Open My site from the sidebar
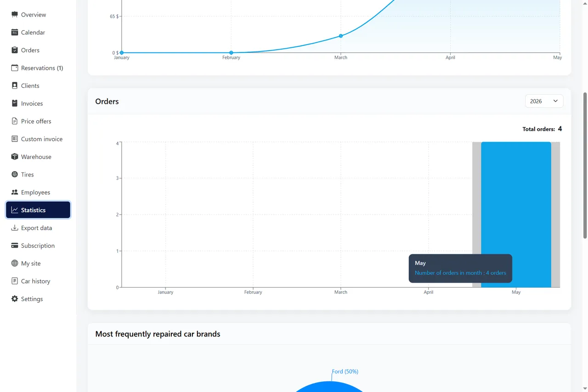The height and width of the screenshot is (392, 588). 38,263
